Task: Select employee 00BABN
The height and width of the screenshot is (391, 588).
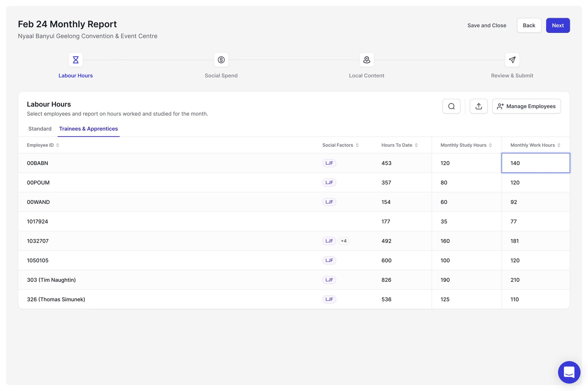Action: [37, 163]
